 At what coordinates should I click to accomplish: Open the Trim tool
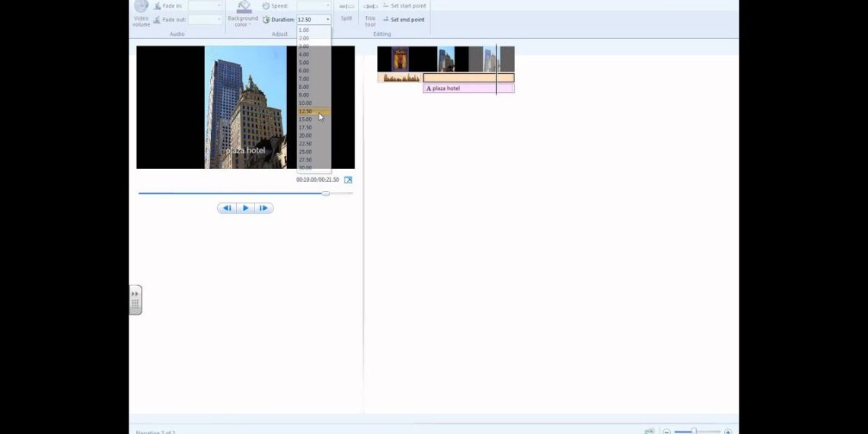(x=370, y=13)
